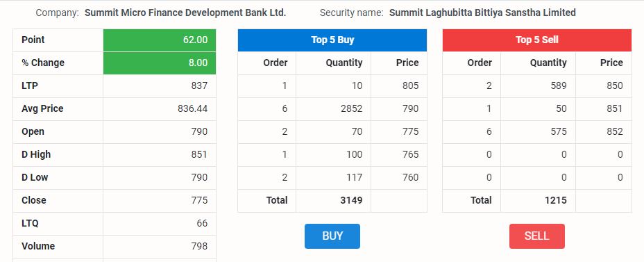Click buy price 765
The image size is (644, 262).
[x=411, y=154]
